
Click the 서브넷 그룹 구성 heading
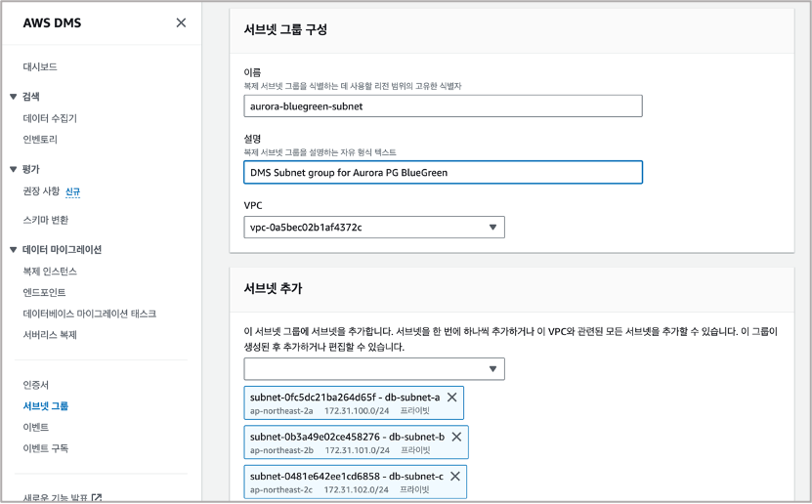[285, 29]
